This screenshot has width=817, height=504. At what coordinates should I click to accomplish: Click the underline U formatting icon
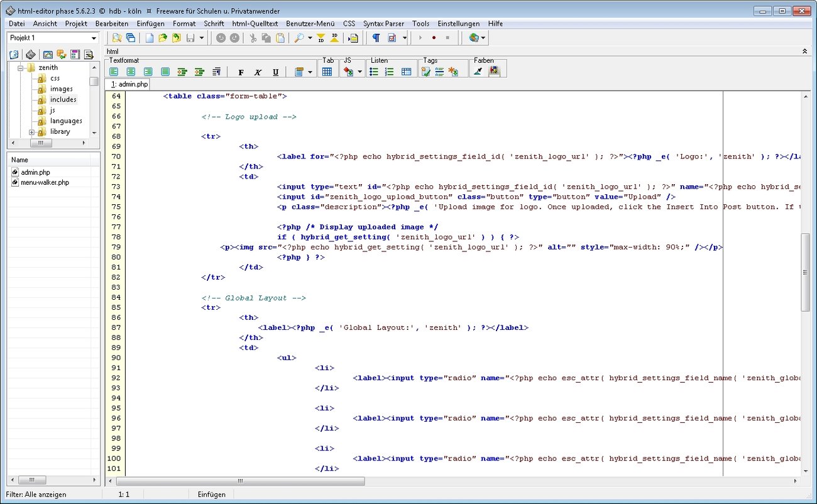click(275, 72)
